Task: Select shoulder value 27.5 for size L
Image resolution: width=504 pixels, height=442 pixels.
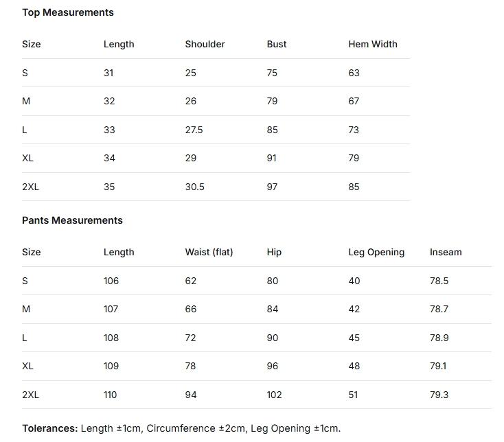Action: pos(194,130)
